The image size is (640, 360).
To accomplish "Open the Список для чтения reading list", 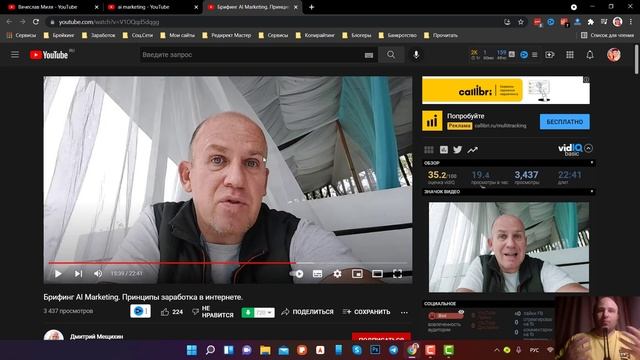I will (607, 36).
